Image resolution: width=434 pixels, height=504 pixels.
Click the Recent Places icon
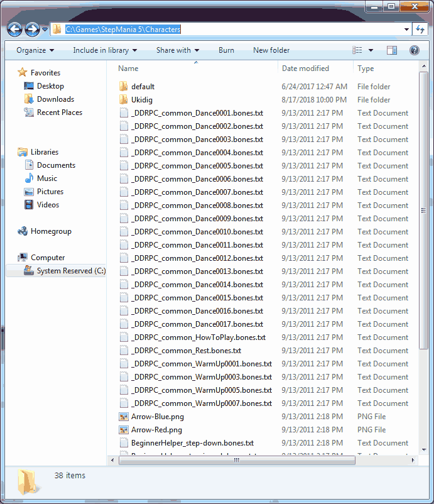tap(29, 112)
